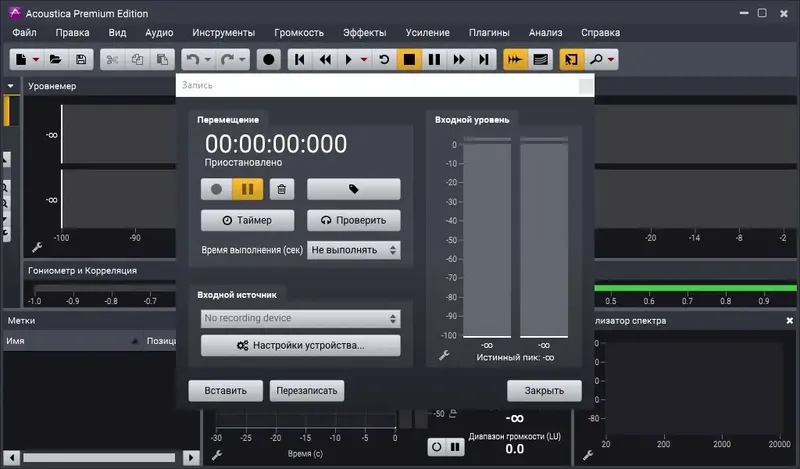The width and height of the screenshot is (800, 469).
Task: Click the Таймер button
Action: click(x=247, y=220)
